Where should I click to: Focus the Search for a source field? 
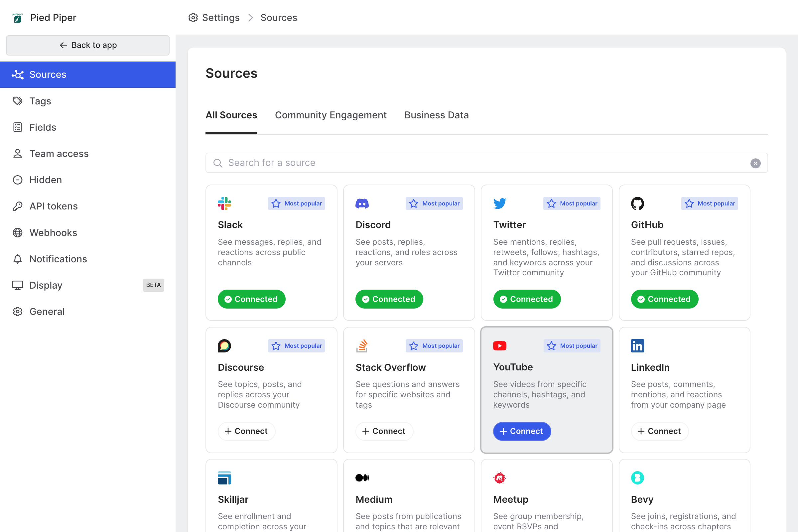tap(486, 163)
